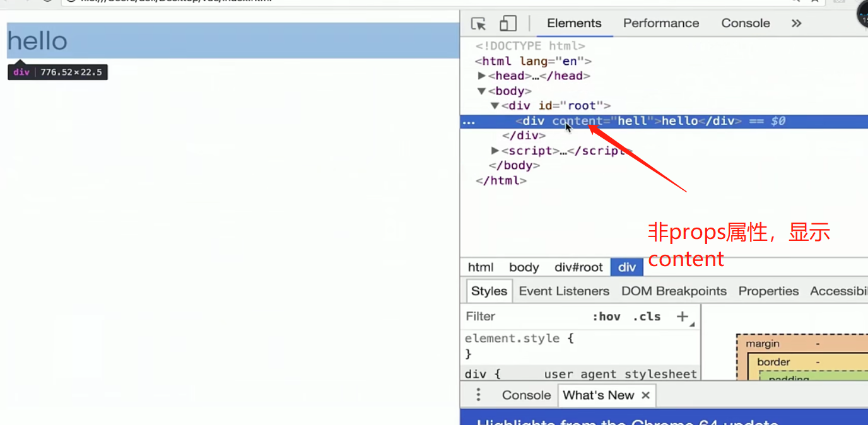
Task: Click the hello text on the page
Action: point(37,41)
